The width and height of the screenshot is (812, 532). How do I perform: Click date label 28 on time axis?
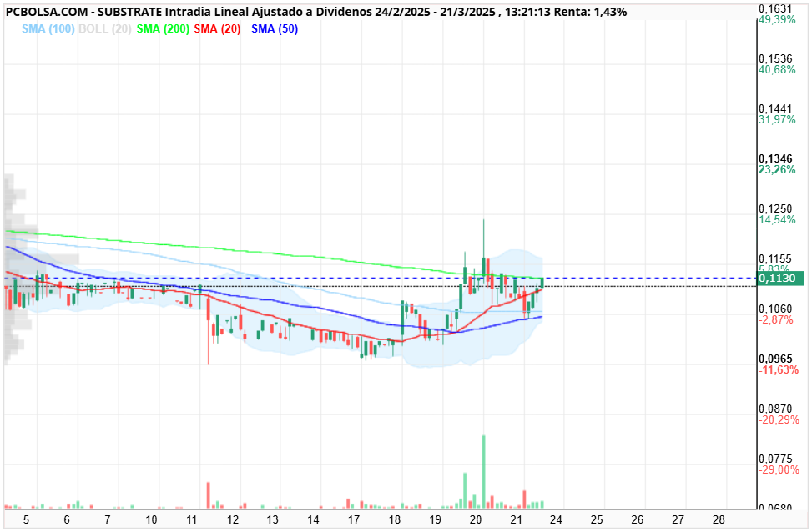(719, 520)
